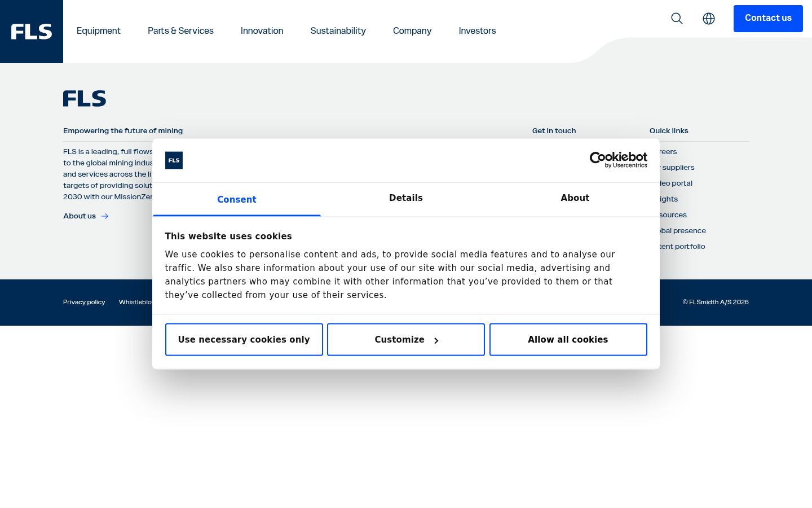Open the Company menu
Viewport: 812px width, 508px height.
tap(412, 31)
